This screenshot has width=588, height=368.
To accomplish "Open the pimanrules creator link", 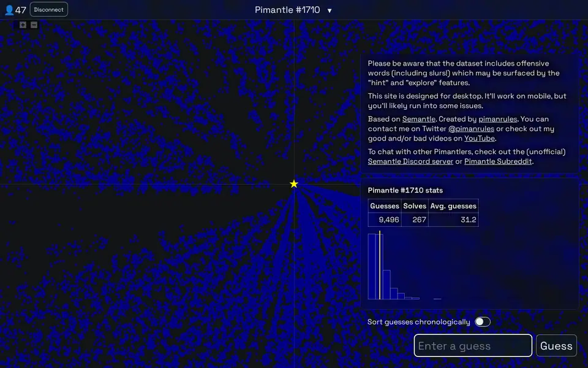I will (497, 119).
